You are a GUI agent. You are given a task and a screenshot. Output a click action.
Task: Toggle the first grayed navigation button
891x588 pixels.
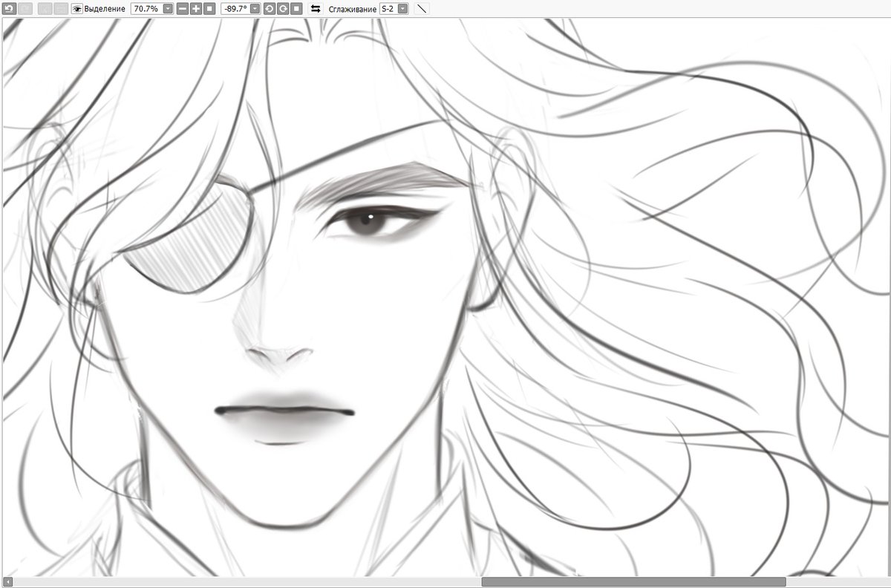(45, 9)
